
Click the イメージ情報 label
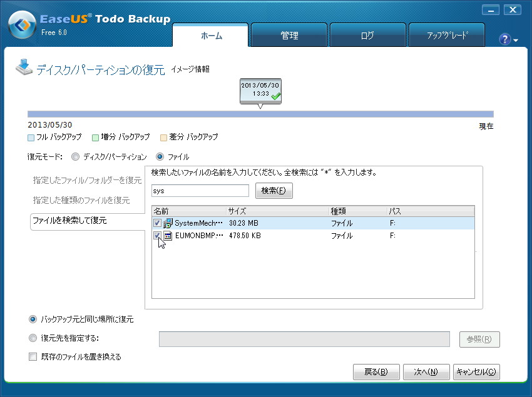click(190, 69)
